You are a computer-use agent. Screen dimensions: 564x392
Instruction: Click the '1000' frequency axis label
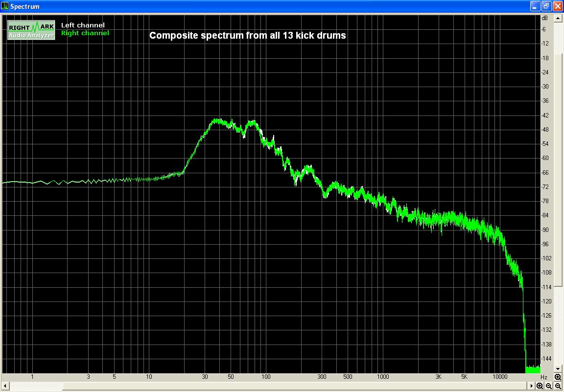click(x=383, y=377)
